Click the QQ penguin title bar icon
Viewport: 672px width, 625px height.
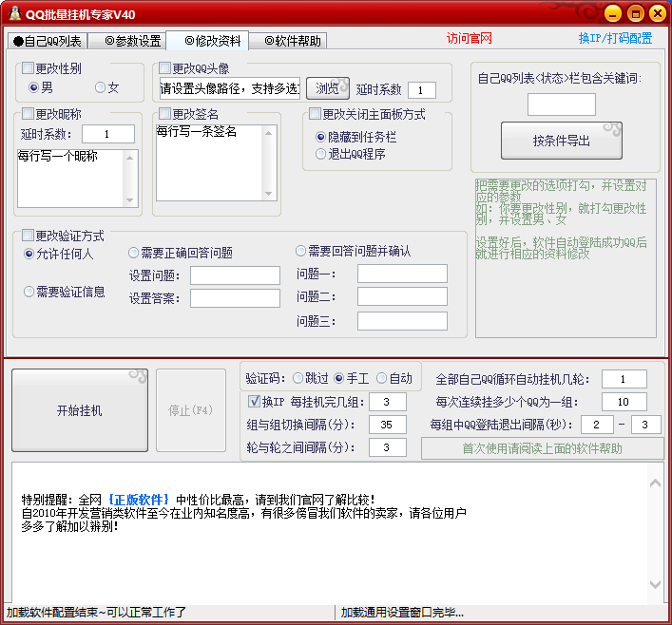tap(15, 13)
